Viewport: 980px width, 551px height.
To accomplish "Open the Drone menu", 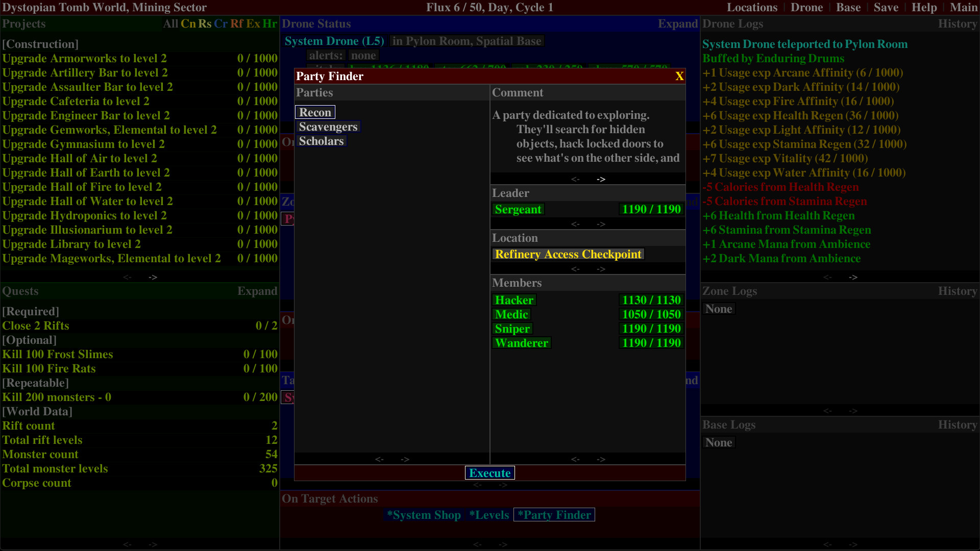I will pyautogui.click(x=806, y=7).
